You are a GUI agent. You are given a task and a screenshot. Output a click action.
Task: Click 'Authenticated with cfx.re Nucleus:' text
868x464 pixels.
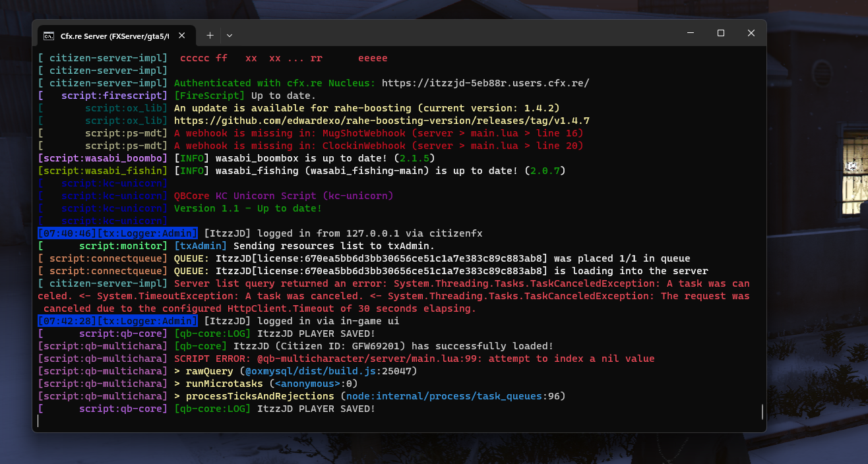click(x=274, y=83)
